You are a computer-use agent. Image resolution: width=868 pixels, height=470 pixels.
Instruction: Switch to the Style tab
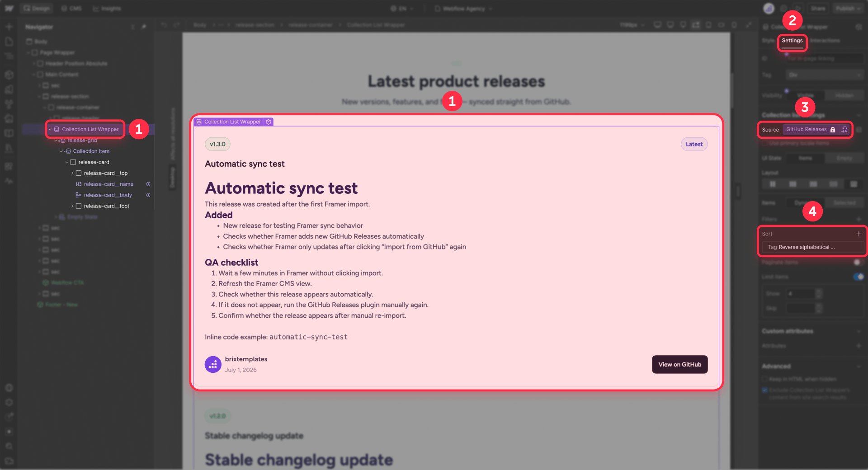coord(768,41)
